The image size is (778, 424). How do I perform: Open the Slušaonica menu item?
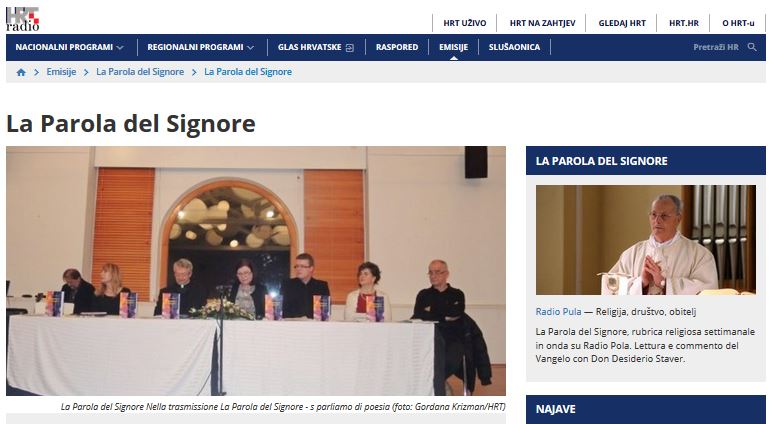tap(515, 47)
